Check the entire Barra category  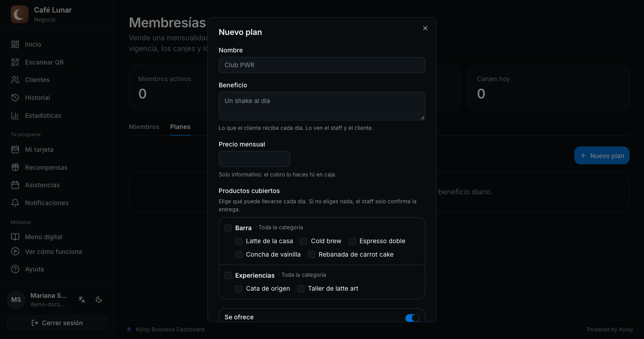coord(228,228)
